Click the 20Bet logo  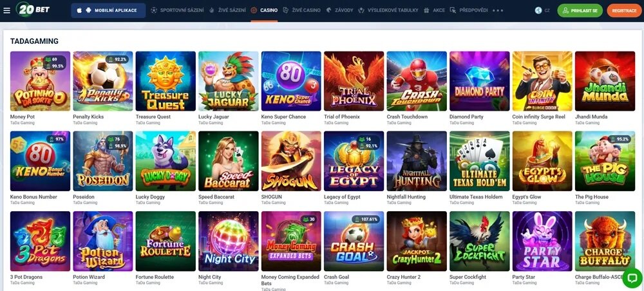[x=33, y=9]
